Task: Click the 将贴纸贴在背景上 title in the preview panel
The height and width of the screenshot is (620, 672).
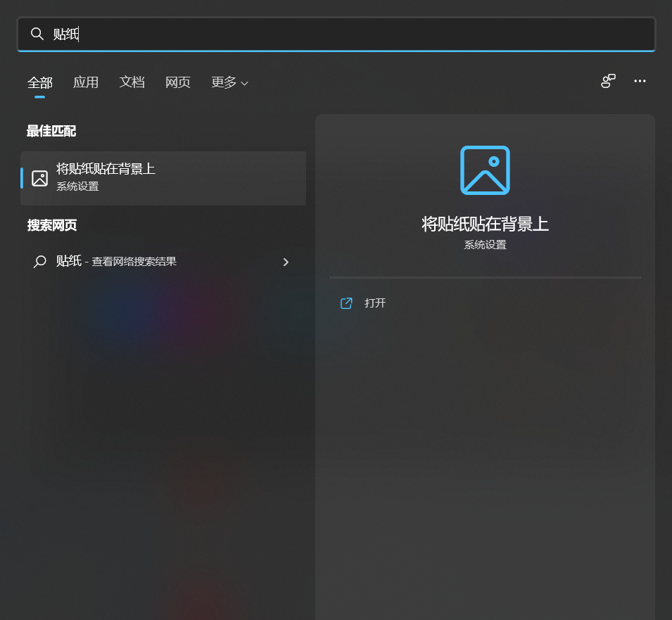Action: [x=484, y=222]
